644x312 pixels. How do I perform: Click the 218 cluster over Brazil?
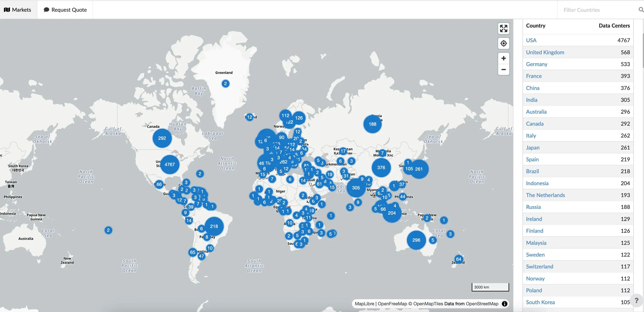[214, 226]
